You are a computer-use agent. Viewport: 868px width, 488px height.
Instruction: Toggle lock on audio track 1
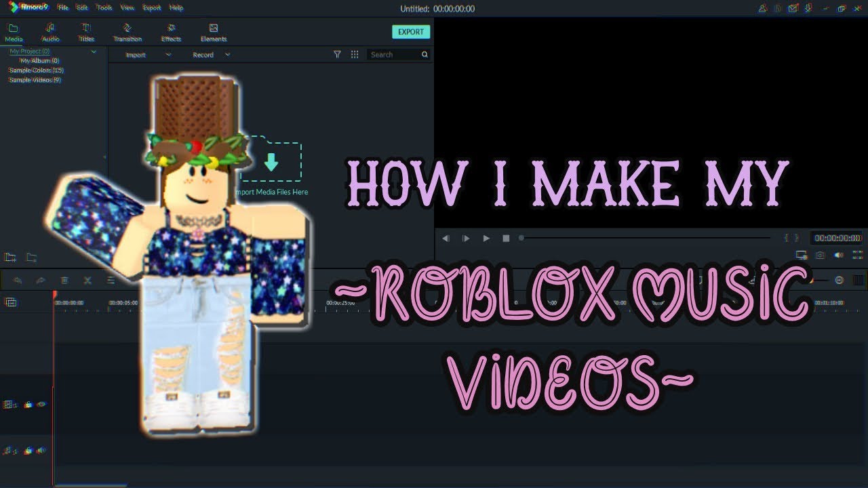pyautogui.click(x=28, y=450)
